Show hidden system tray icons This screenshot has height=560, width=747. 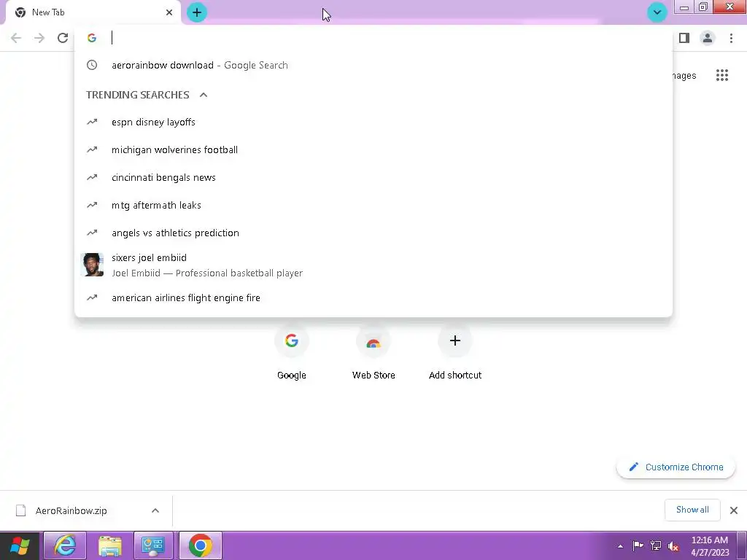620,546
